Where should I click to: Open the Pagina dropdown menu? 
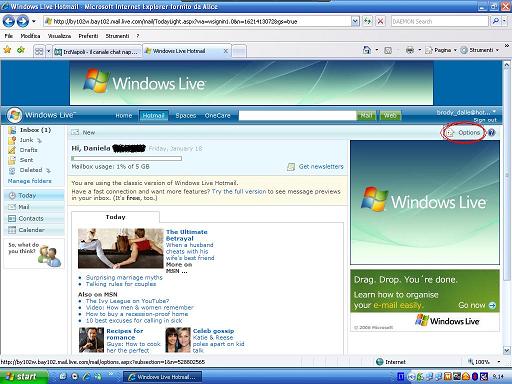[441, 50]
